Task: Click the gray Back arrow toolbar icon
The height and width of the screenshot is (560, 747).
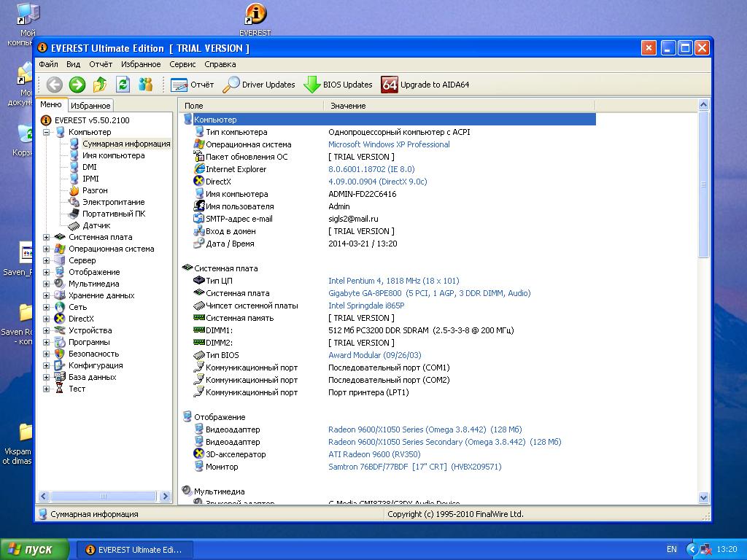Action: [54, 85]
